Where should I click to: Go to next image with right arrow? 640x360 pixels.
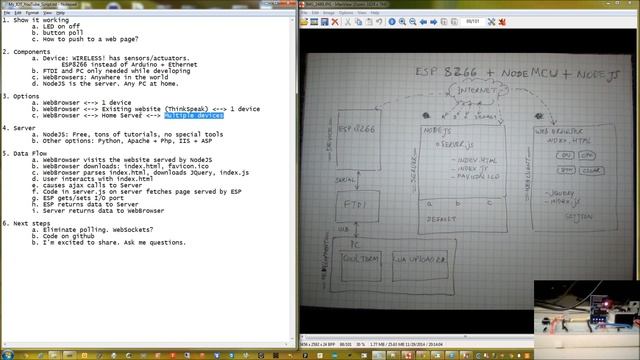point(433,22)
